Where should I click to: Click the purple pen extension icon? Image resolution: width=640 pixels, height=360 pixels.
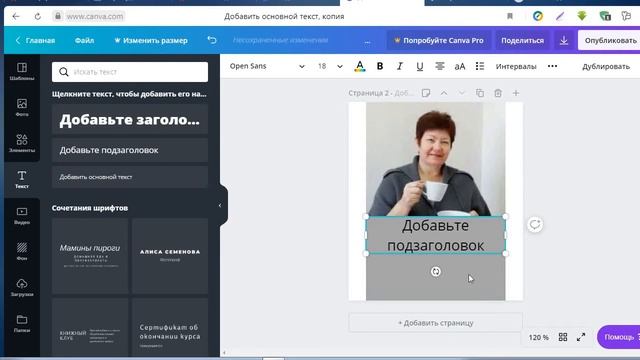(x=560, y=16)
